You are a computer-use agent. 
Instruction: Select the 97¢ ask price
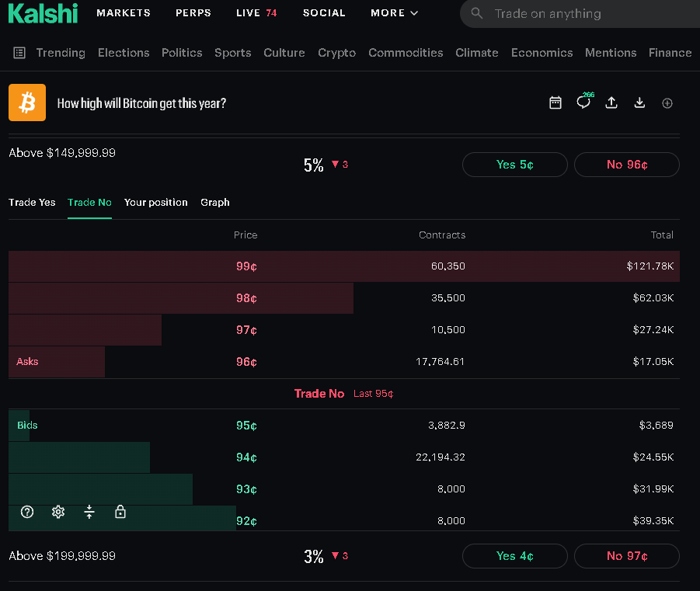coord(246,330)
